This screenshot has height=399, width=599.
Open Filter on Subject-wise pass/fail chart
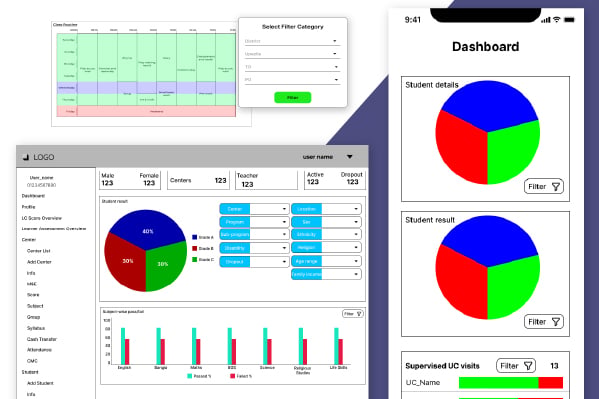pyautogui.click(x=352, y=314)
